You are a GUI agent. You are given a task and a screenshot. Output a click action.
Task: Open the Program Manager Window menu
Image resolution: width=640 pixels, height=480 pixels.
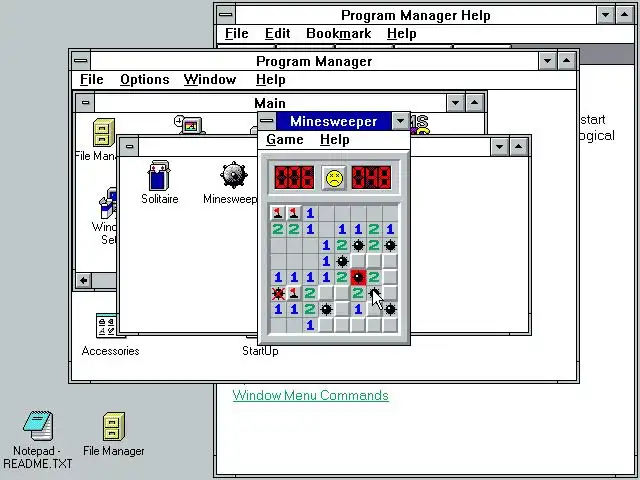[210, 80]
